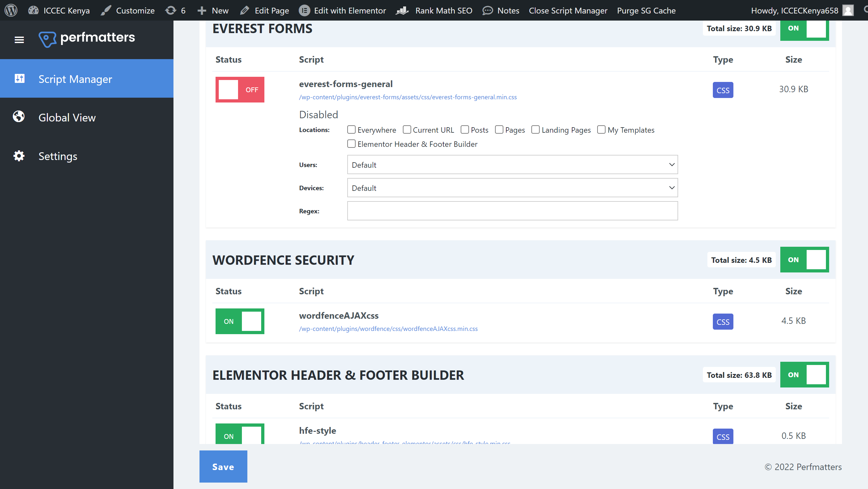Click the Customize paintbrush icon
Screen dimensions: 868x489
point(106,10)
